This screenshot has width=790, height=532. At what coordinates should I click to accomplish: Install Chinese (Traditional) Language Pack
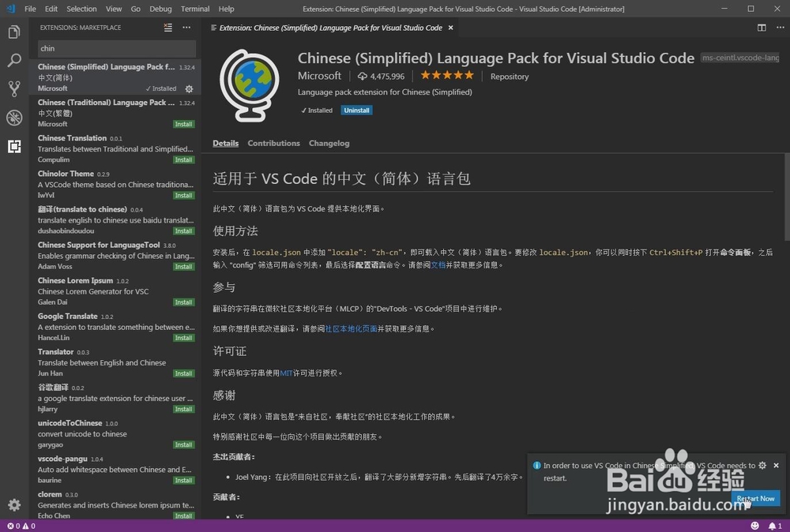click(183, 124)
